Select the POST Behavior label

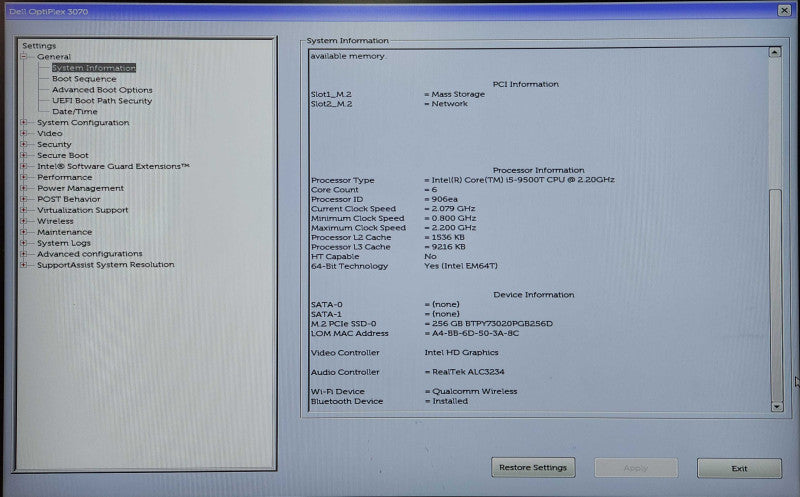click(x=69, y=199)
